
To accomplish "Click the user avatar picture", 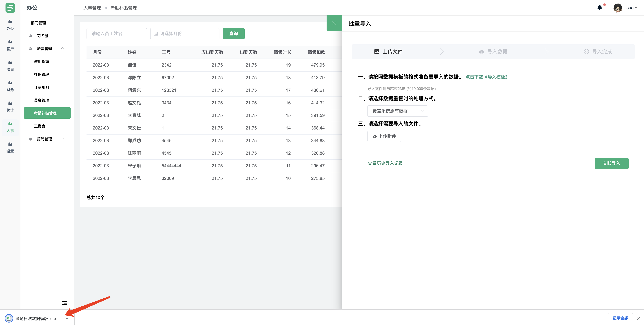I will (618, 8).
